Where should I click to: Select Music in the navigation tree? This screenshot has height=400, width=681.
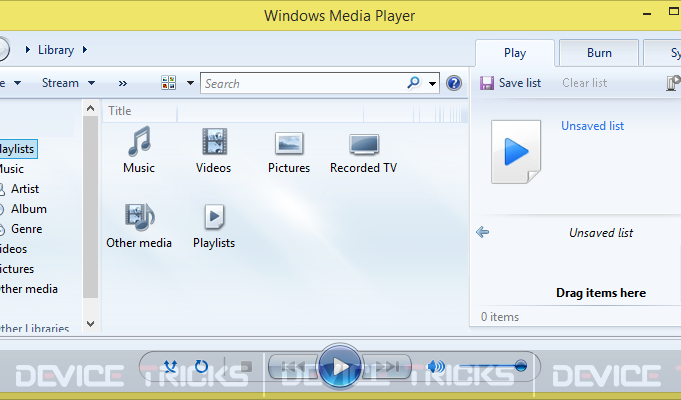coord(12,169)
